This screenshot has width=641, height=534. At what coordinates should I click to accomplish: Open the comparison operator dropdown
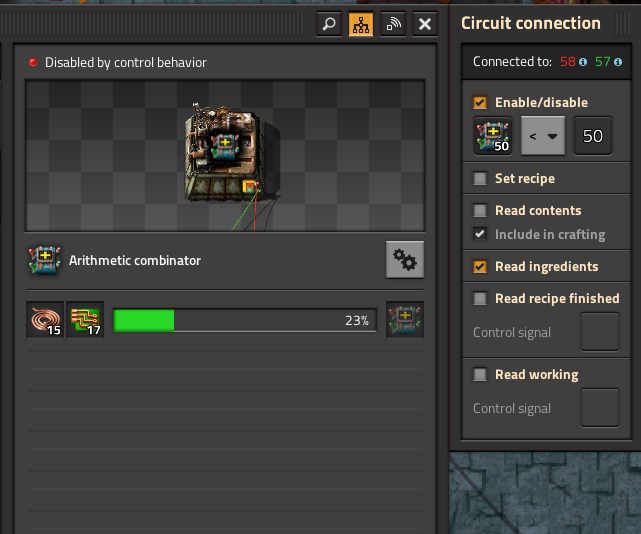coord(543,136)
